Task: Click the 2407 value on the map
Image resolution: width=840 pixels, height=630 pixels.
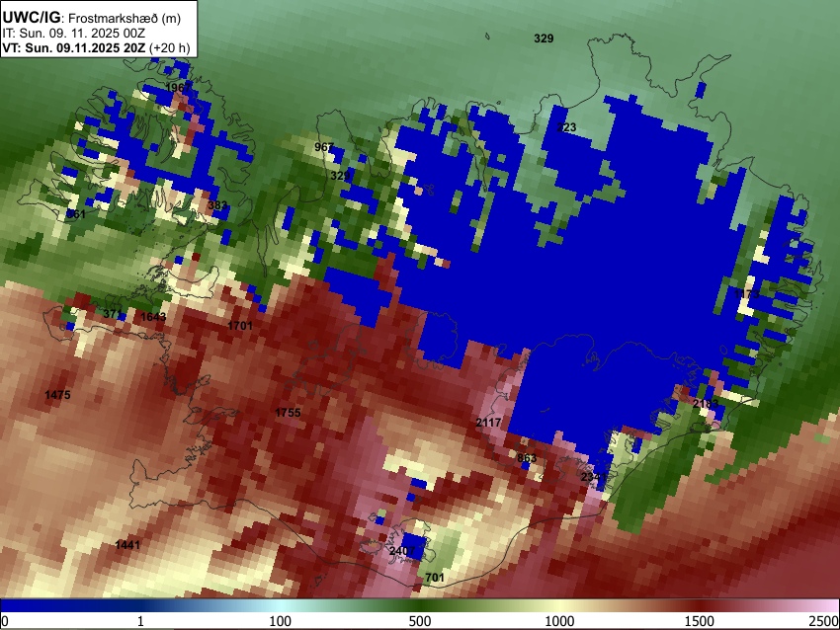Action: (402, 551)
